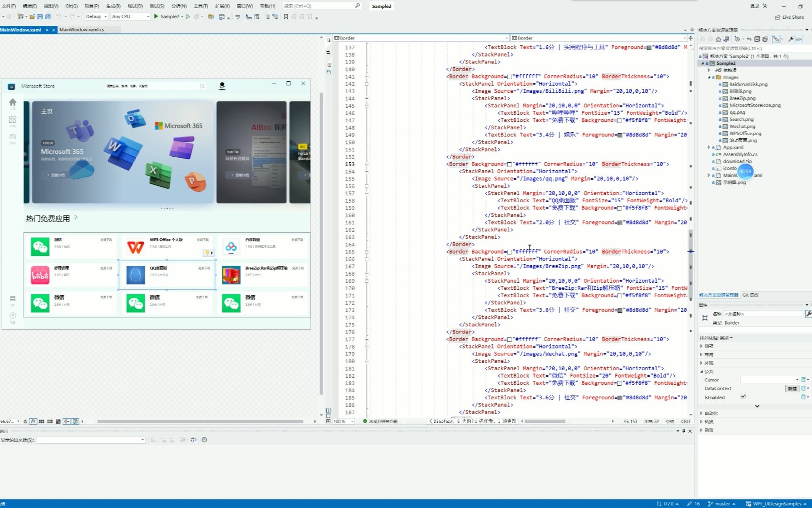
Task: Open the designer zoom 66.67 dropdown
Action: (18, 421)
